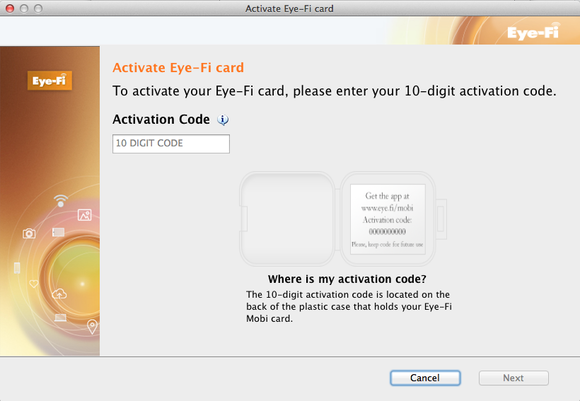Click the Eye-Fi logo in the sidebar
The image size is (580, 401).
pos(50,80)
